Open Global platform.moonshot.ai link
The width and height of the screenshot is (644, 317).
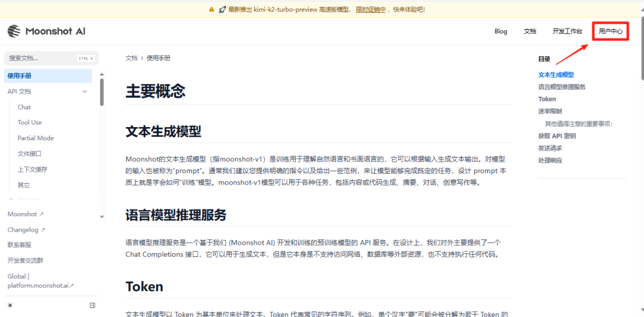tap(41, 281)
